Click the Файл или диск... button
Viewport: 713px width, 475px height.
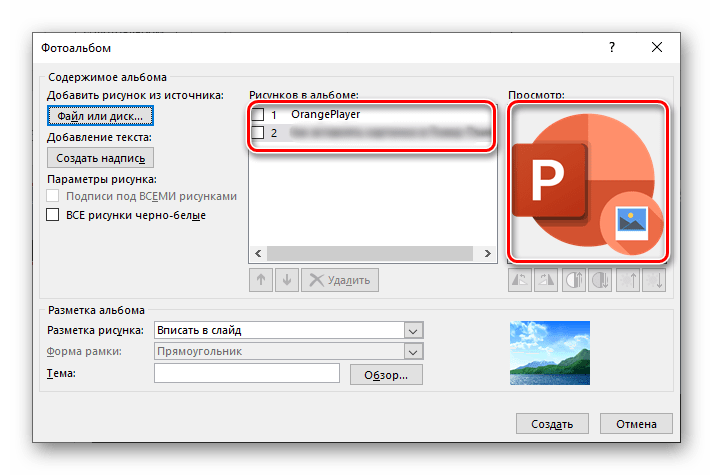tap(100, 116)
